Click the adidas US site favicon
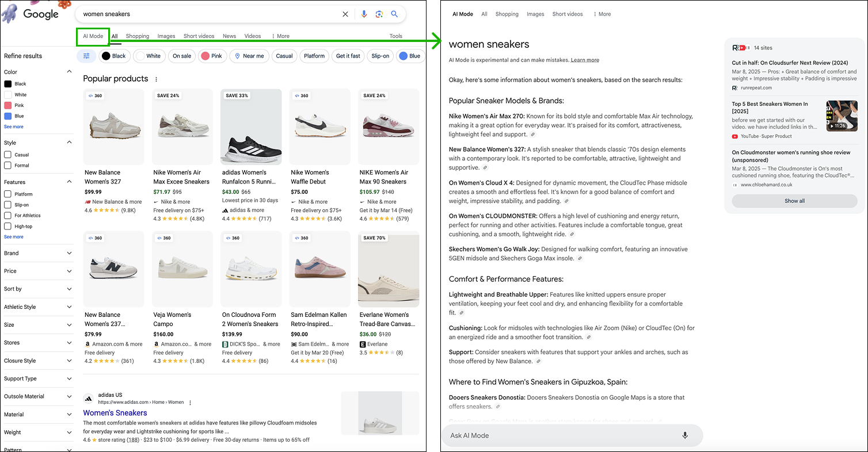Image resolution: width=868 pixels, height=452 pixels. [89, 399]
